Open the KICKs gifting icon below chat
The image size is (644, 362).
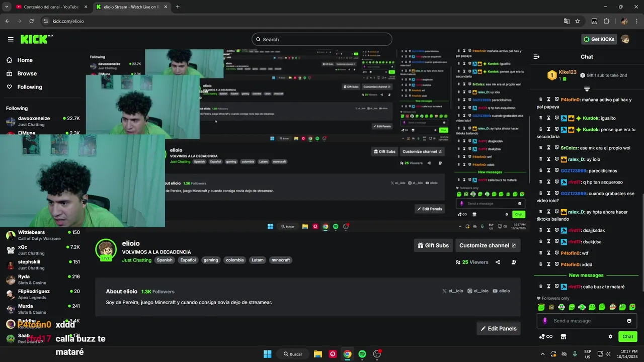(545, 336)
